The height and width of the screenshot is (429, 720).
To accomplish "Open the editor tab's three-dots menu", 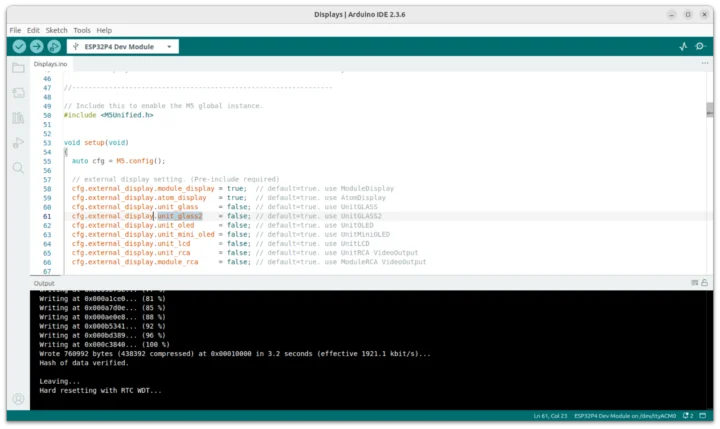I will [705, 63].
